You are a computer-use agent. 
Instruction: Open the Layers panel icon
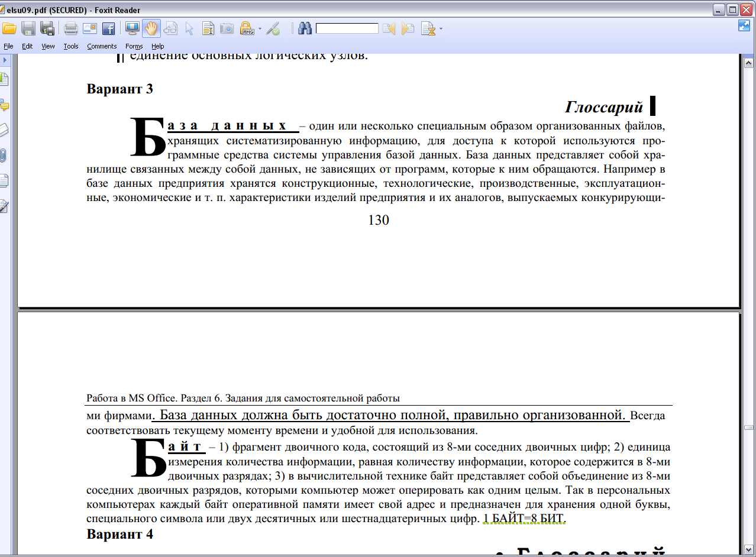pyautogui.click(x=4, y=130)
